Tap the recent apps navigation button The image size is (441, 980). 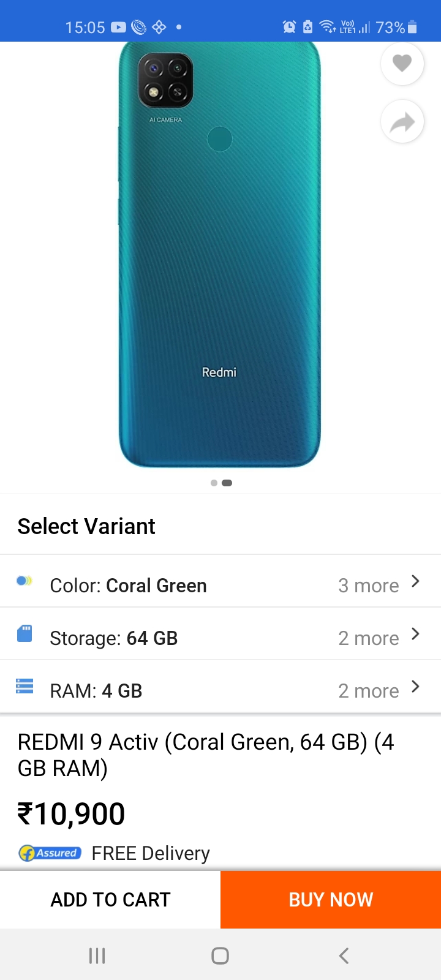97,956
